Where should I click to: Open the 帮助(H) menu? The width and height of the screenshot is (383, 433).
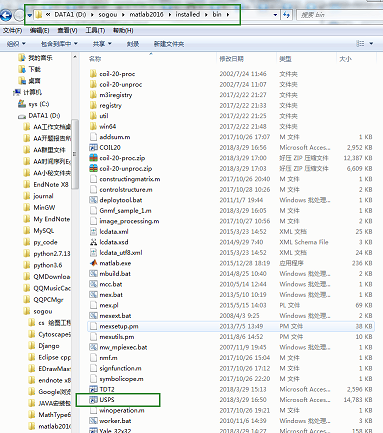pos(123,30)
